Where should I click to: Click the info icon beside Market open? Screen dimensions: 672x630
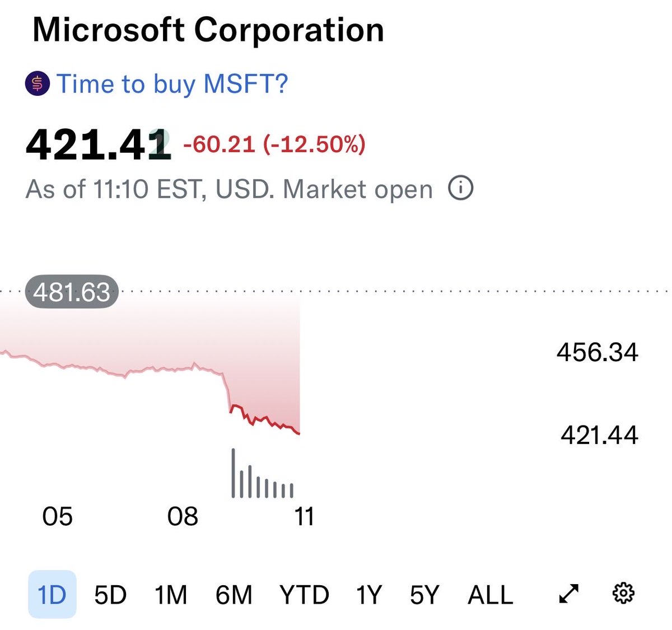tap(460, 189)
